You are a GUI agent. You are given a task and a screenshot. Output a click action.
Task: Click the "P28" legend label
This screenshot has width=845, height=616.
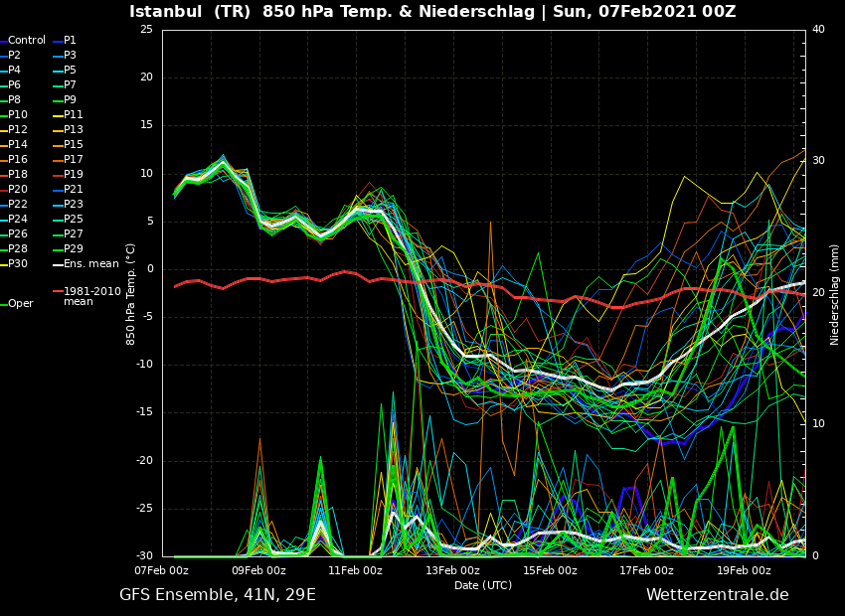coord(18,248)
